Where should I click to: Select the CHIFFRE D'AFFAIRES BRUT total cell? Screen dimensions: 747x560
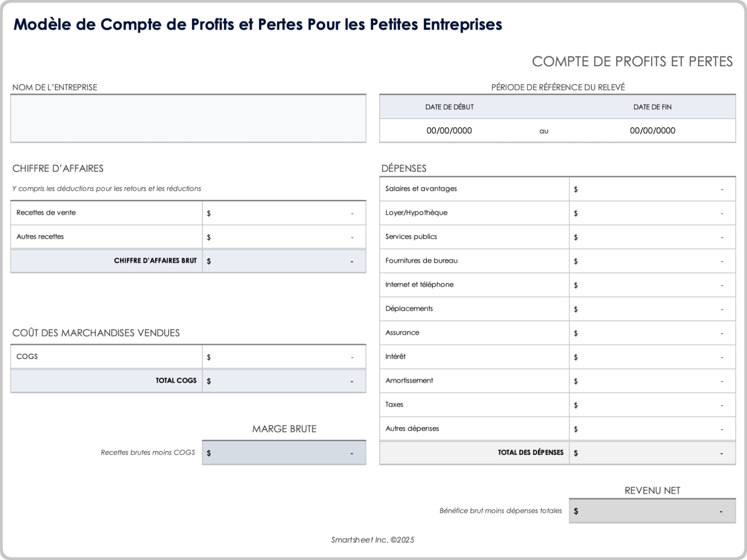[284, 261]
